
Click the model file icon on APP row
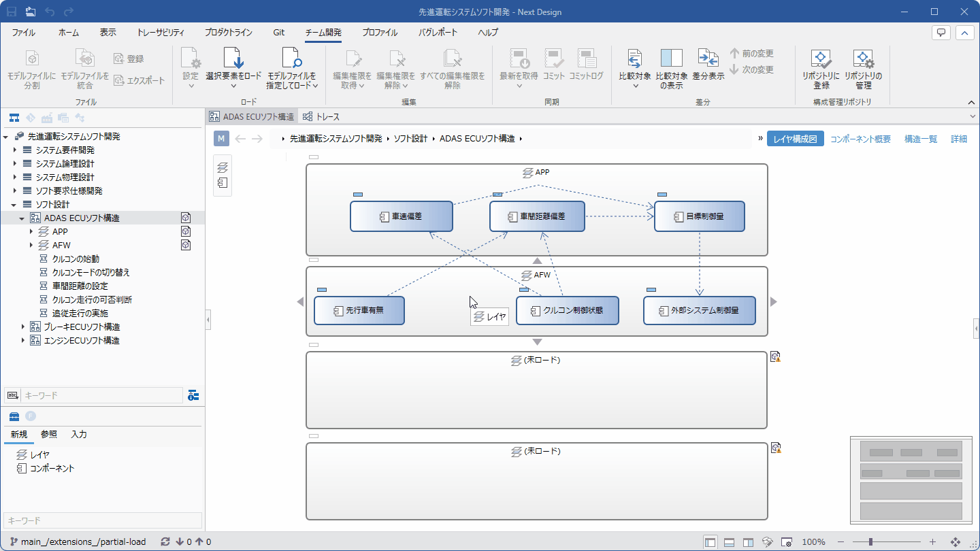[185, 231]
